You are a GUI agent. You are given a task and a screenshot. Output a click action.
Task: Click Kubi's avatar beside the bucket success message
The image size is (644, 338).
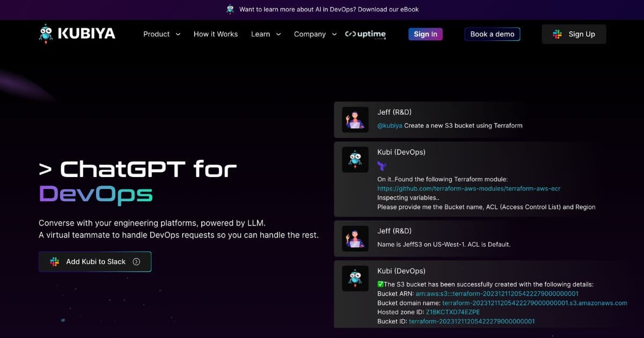tap(355, 278)
